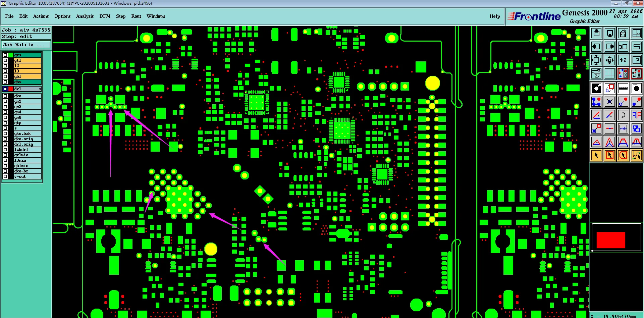644x318 pixels.
Task: Toggle display checkbox for gtp layer
Action: tap(5, 123)
